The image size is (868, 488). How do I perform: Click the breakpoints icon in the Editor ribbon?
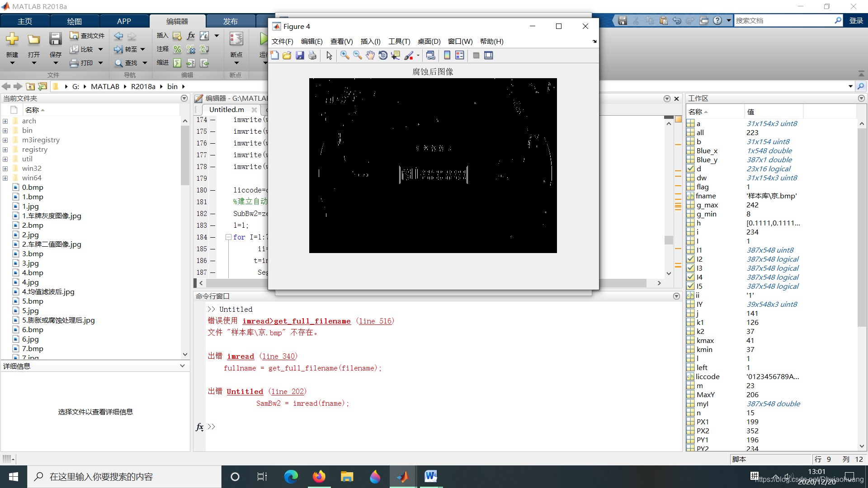click(236, 39)
